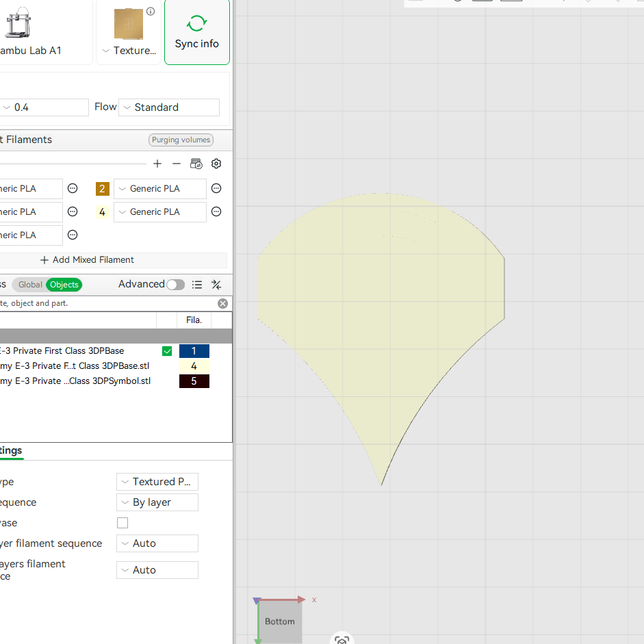Screen dimensions: 644x644
Task: Click ellipsis icon beside first-row left Generic PLA
Action: pos(73,188)
